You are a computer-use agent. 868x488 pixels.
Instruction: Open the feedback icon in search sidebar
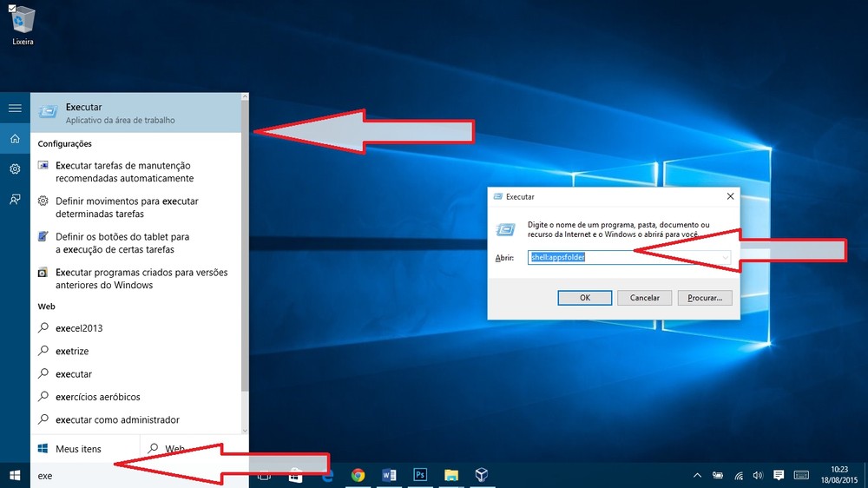(x=15, y=199)
